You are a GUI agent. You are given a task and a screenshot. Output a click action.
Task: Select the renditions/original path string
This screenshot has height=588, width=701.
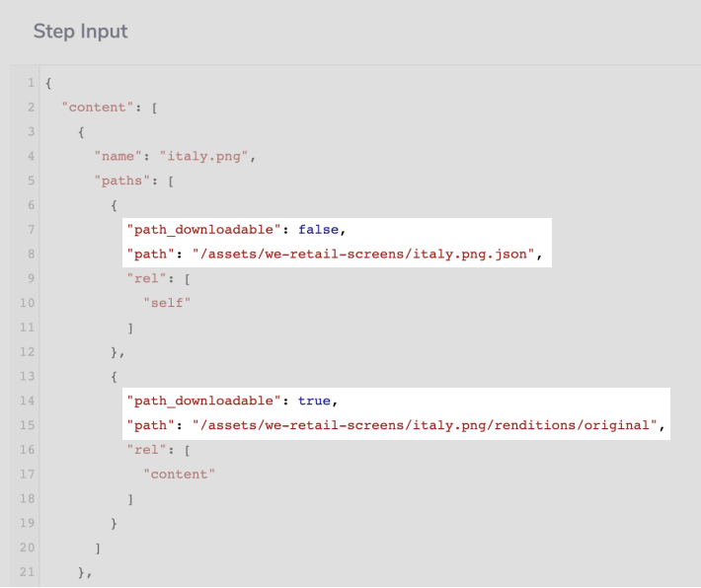[423, 425]
